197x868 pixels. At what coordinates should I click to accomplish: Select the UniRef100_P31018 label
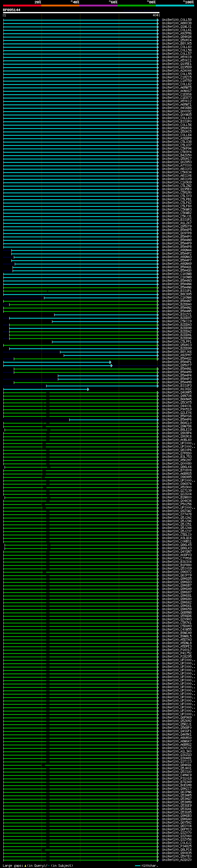click(177, 779)
